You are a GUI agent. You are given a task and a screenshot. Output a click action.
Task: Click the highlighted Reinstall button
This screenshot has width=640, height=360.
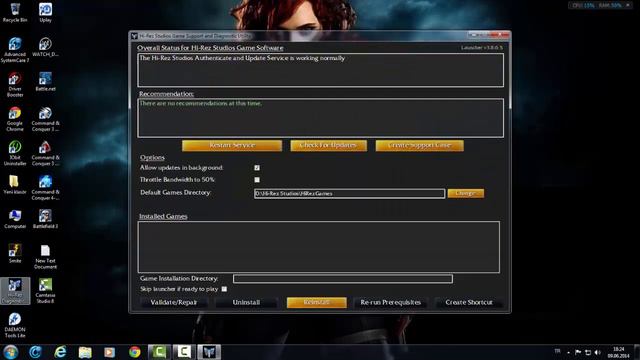[316, 302]
